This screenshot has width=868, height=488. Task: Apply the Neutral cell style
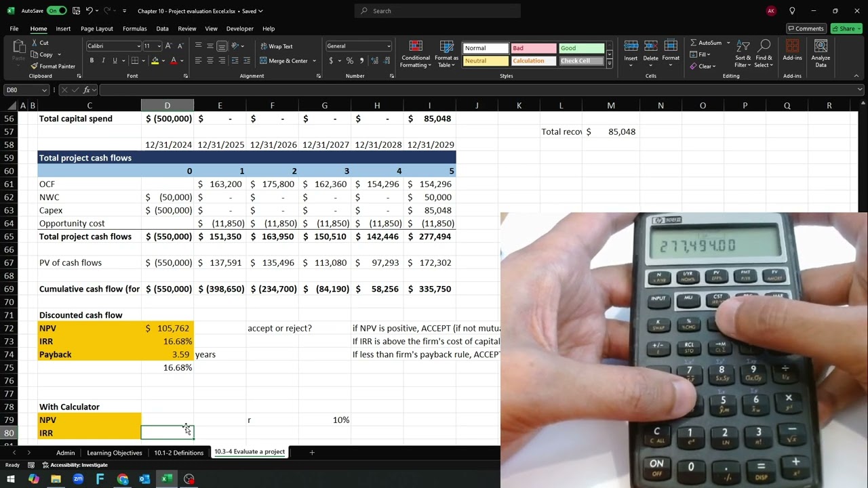[486, 61]
